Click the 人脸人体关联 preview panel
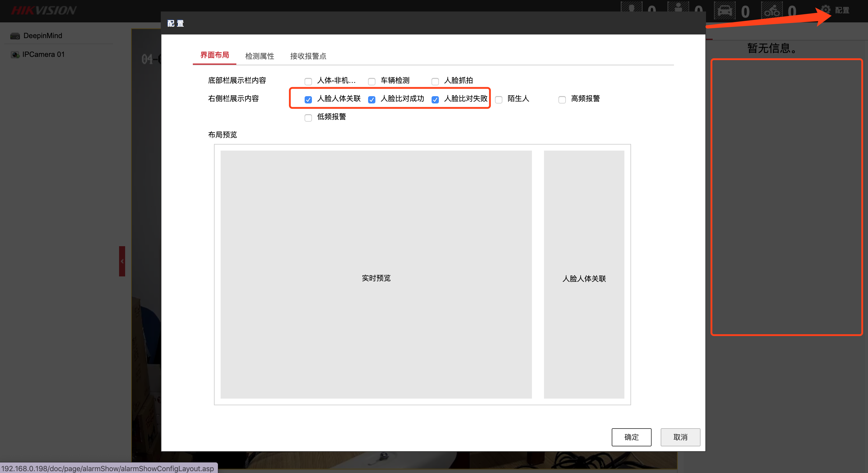This screenshot has width=868, height=473. tap(584, 274)
